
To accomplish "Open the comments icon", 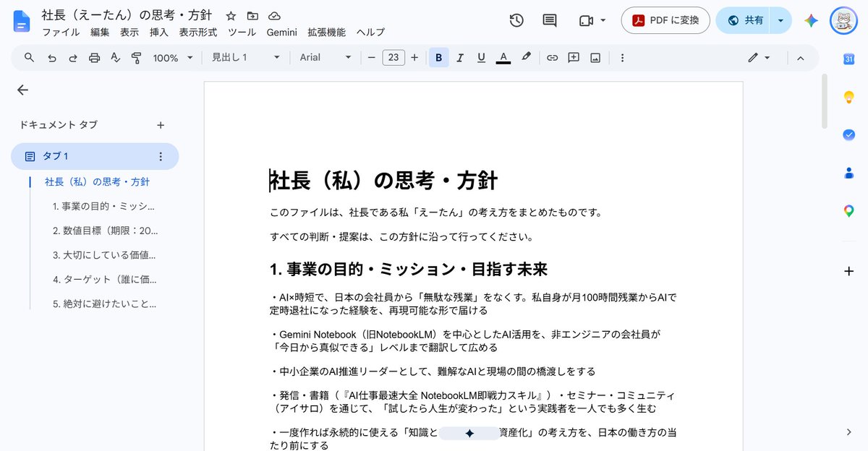I will (550, 20).
